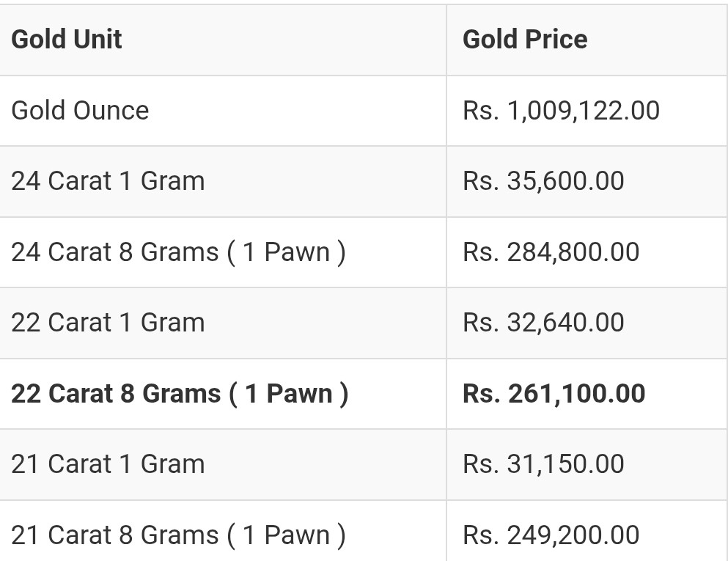Click the word Unit in the header
This screenshot has width=728, height=561.
(98, 39)
